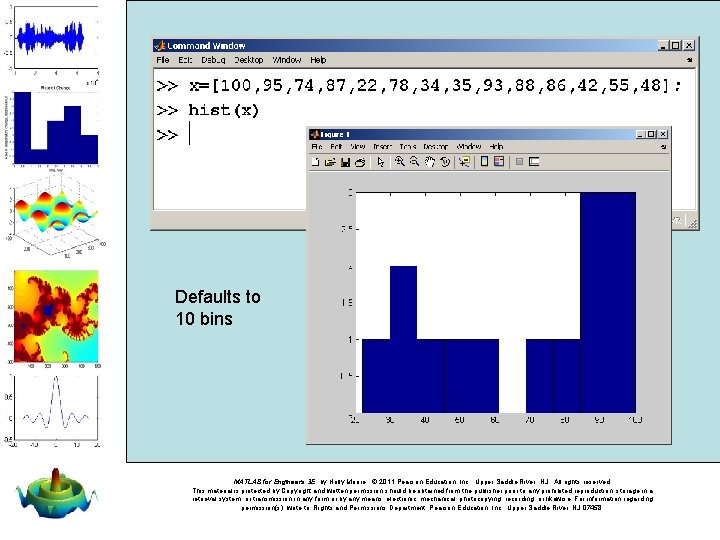Click New Figure icon in Figure 1 toolbar
The height and width of the screenshot is (540, 720).
315,162
